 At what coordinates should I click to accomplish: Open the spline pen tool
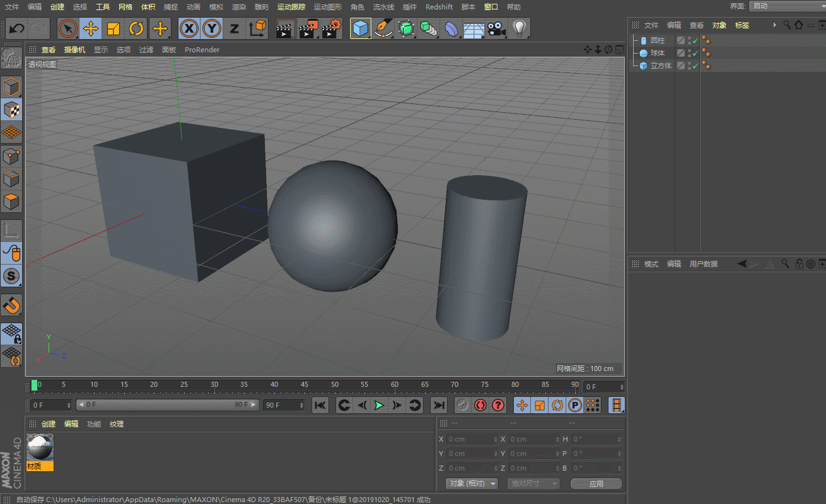[x=383, y=29]
